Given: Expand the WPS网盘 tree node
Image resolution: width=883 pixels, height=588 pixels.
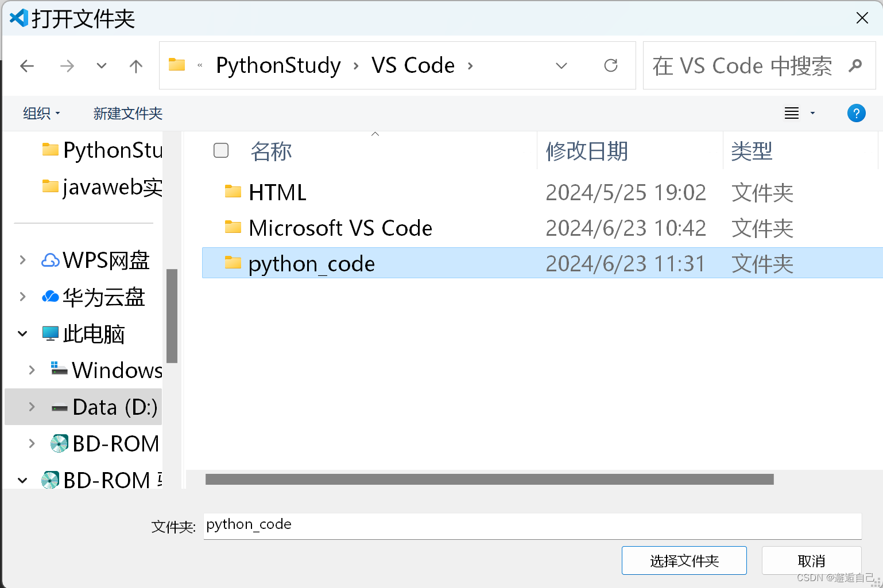Looking at the screenshot, I should [x=22, y=260].
